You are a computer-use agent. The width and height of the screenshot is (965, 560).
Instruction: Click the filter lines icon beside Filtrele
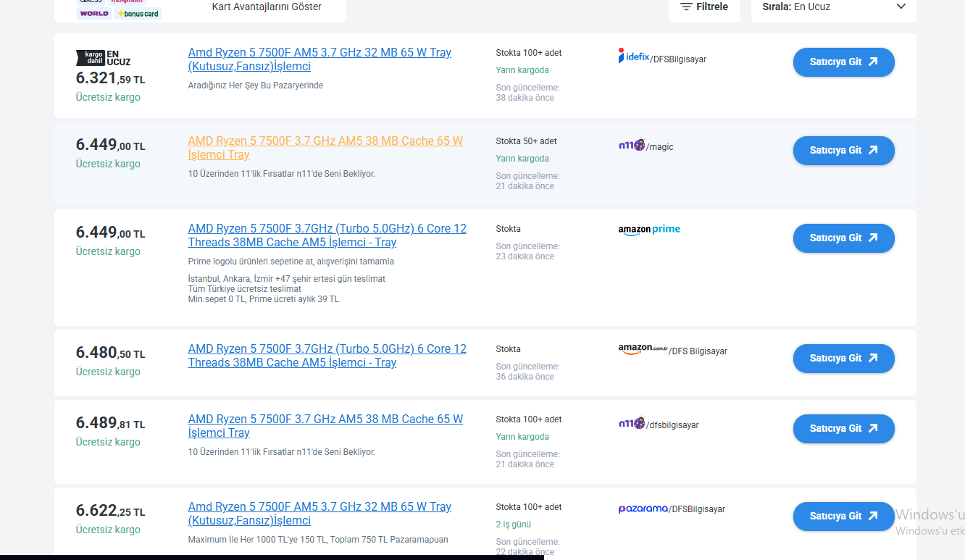click(x=686, y=7)
